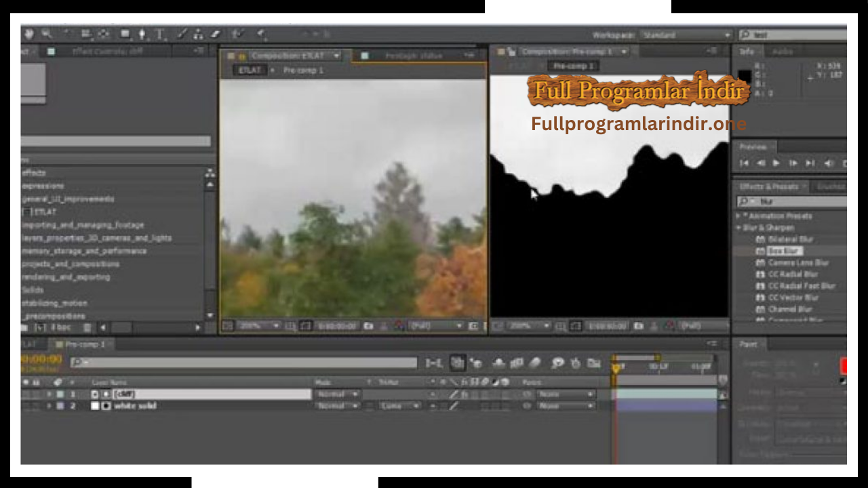This screenshot has width=868, height=488.
Task: Click the brainstorm icon in timeline
Action: click(557, 364)
